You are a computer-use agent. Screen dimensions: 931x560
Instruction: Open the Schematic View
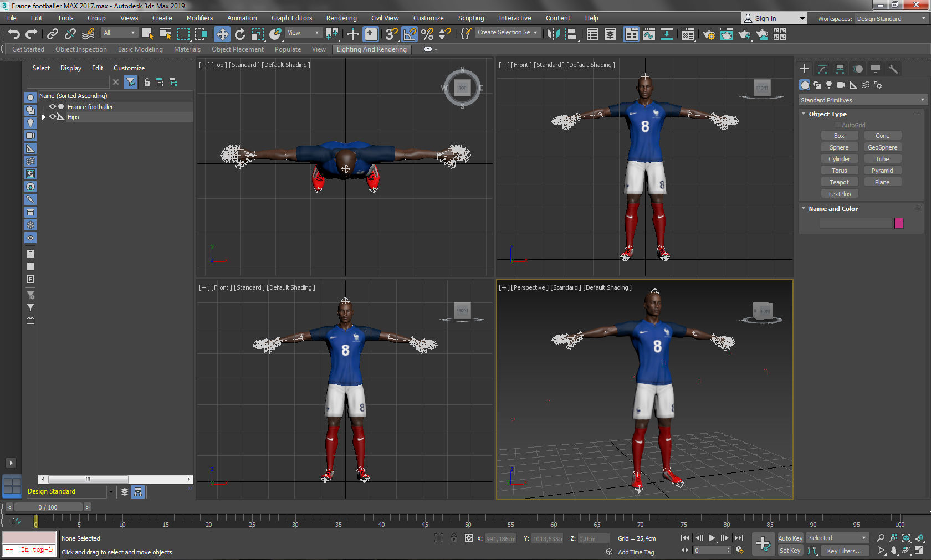[x=667, y=34]
